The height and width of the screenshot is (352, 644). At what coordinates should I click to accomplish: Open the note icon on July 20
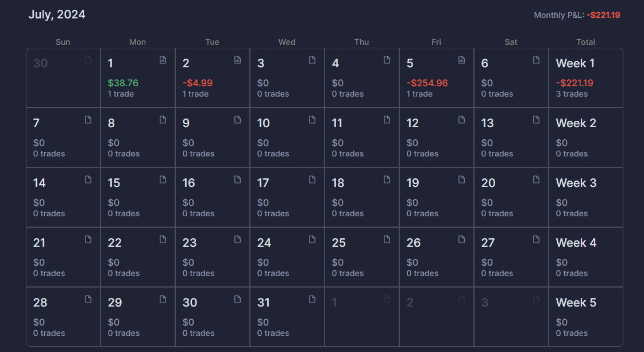point(537,179)
